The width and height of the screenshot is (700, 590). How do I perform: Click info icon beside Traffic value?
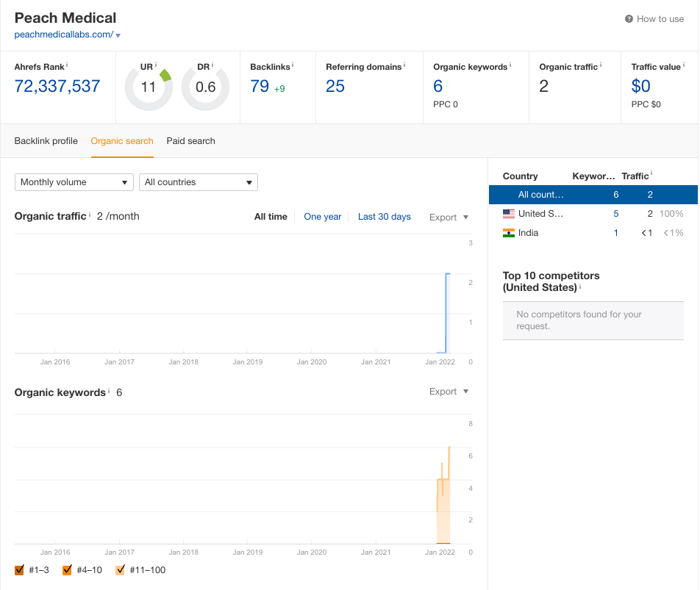click(x=684, y=65)
